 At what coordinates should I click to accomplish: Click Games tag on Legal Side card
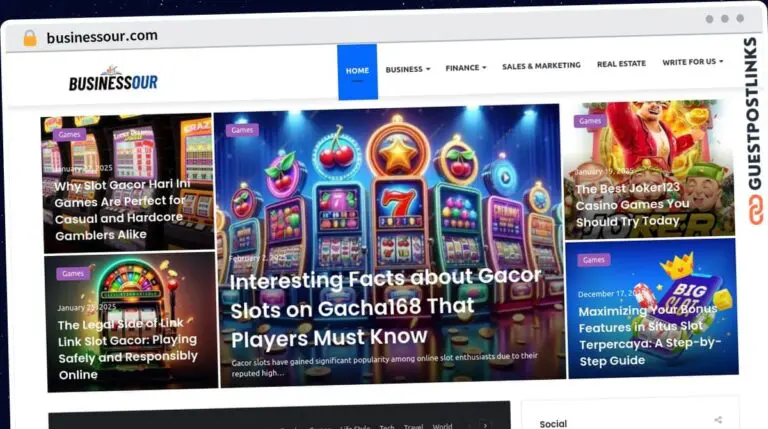click(x=72, y=273)
